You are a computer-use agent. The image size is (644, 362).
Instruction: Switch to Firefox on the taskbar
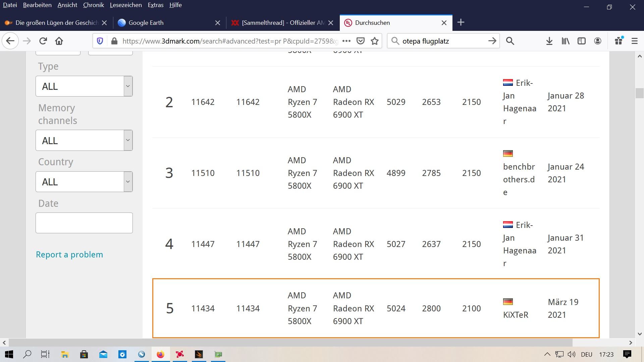coord(161,354)
